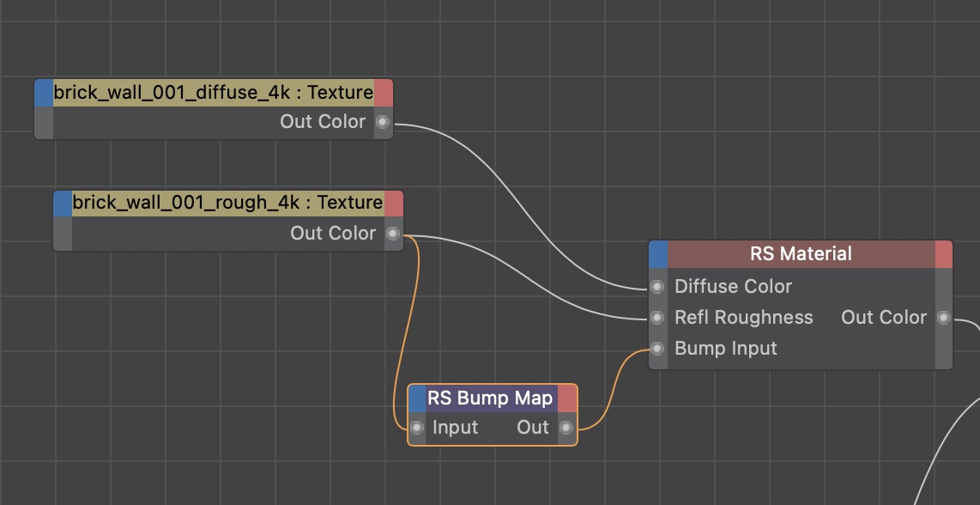Click the Out port on the RS Bump Map node
980x505 pixels.
pos(566,428)
